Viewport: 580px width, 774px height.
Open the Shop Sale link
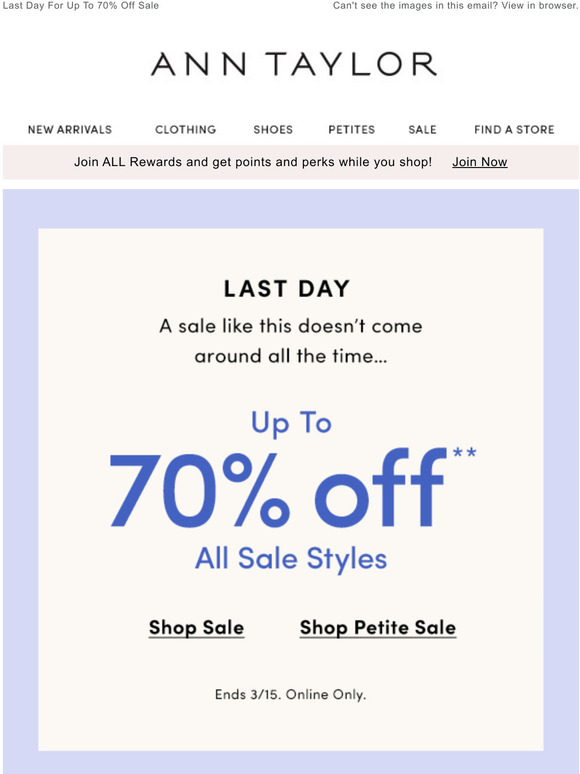[x=196, y=628]
